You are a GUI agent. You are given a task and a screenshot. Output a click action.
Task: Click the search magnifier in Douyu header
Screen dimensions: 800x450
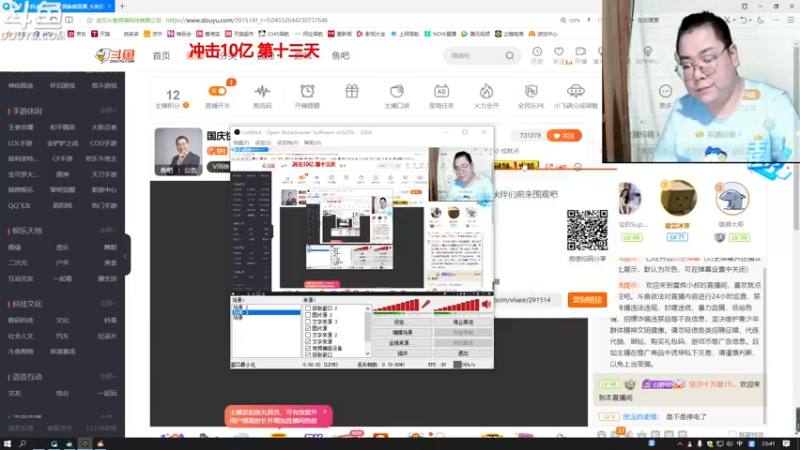click(x=509, y=56)
